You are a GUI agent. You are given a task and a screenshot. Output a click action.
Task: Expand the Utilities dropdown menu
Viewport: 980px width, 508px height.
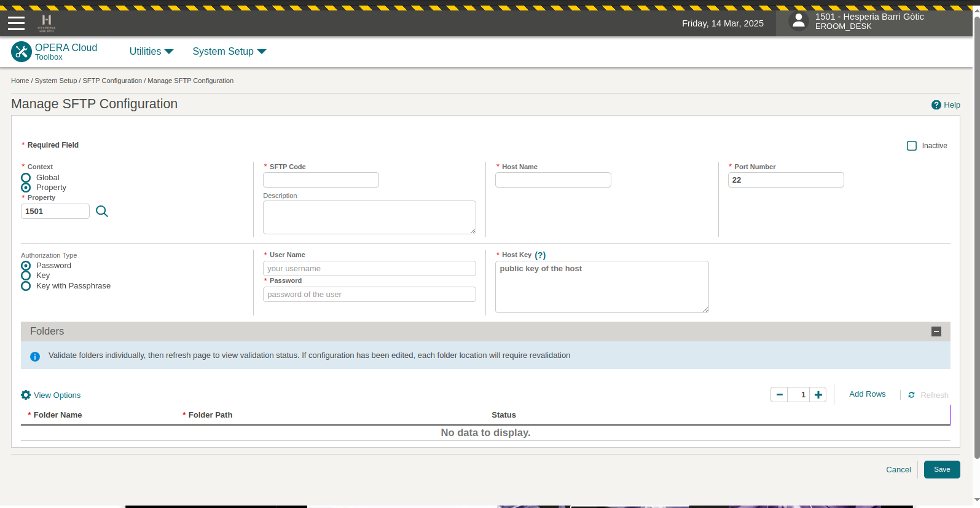tap(151, 52)
